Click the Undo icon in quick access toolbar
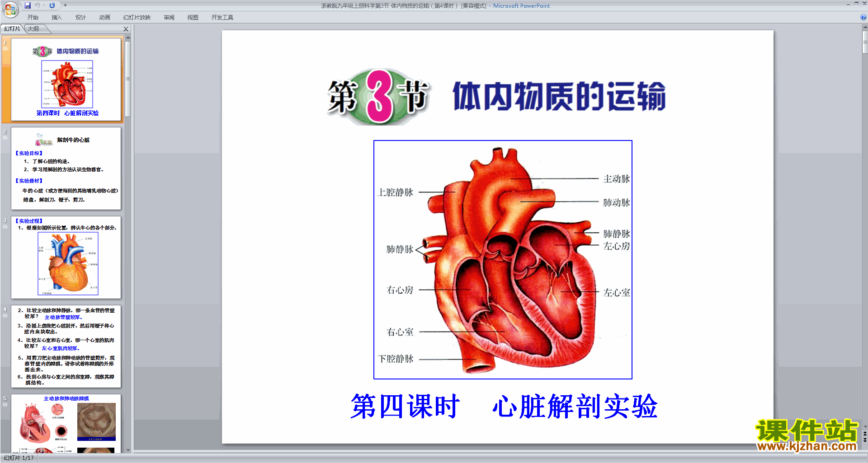This screenshot has width=868, height=463. pyautogui.click(x=38, y=5)
